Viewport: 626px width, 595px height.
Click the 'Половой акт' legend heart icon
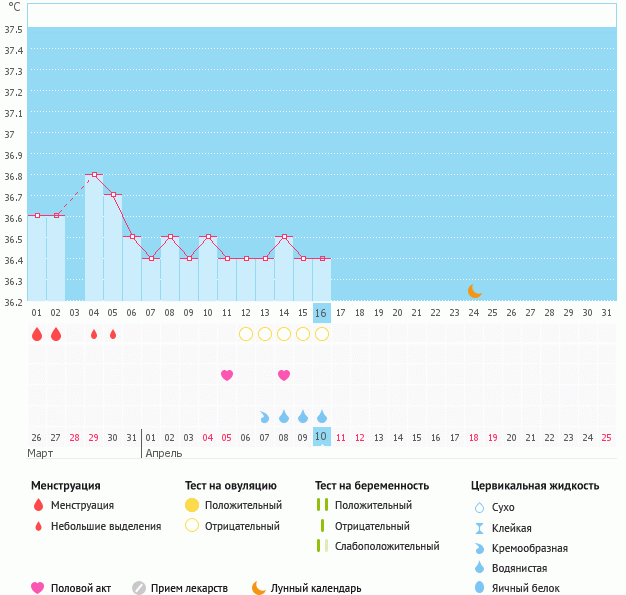38,588
